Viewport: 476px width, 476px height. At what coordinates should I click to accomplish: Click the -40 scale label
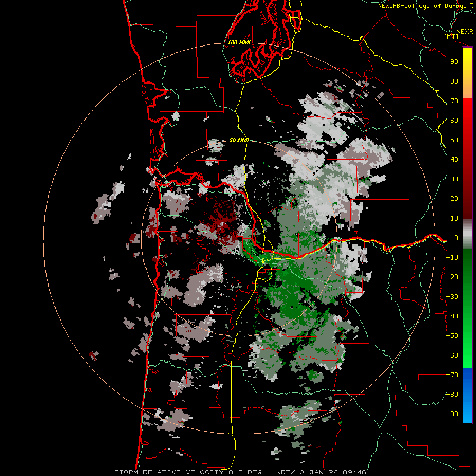tap(452, 316)
